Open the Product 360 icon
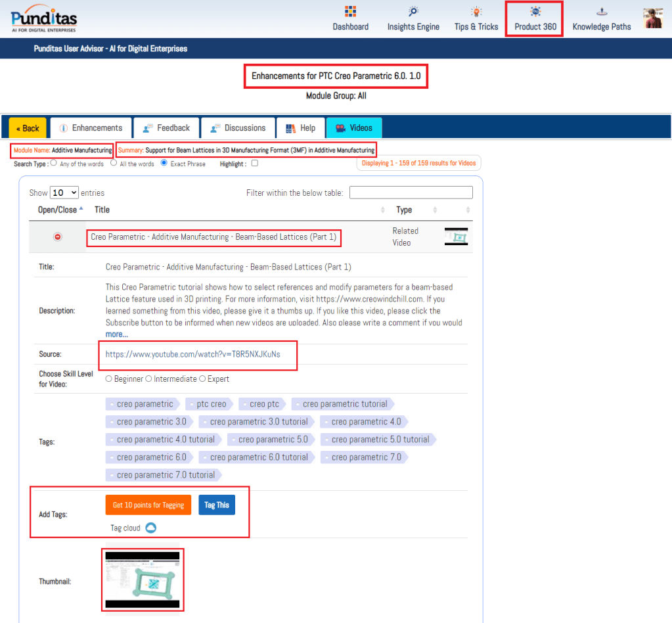Image resolution: width=672 pixels, height=623 pixels. (535, 12)
